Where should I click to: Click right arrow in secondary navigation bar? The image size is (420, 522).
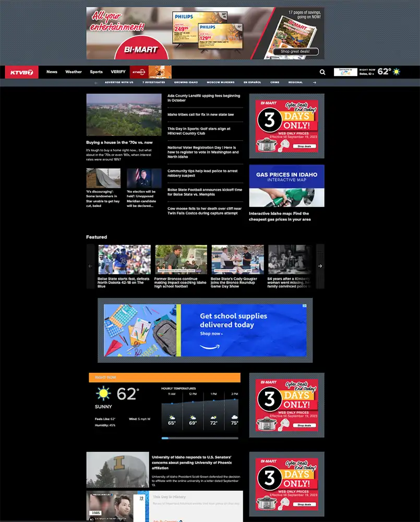point(315,82)
